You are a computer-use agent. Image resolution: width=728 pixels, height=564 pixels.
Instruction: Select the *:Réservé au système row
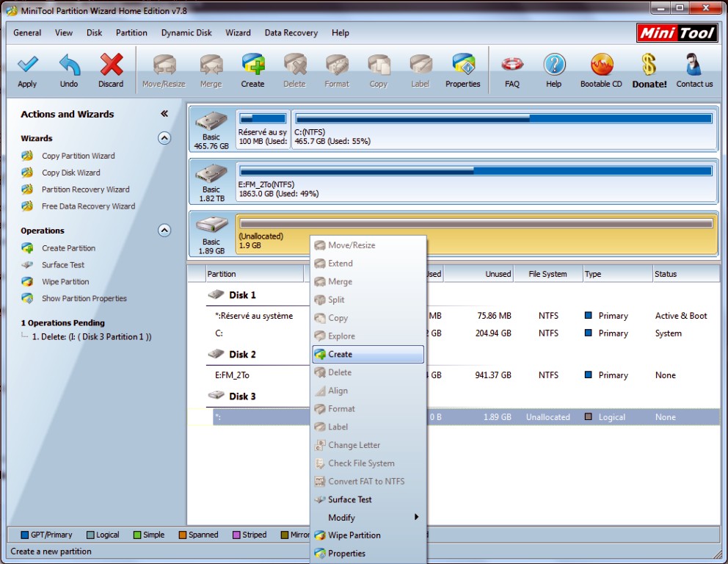(254, 316)
